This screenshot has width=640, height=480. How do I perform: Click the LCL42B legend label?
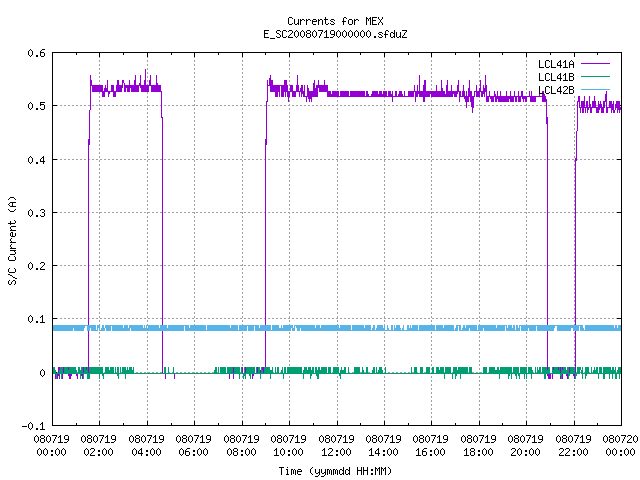(556, 90)
